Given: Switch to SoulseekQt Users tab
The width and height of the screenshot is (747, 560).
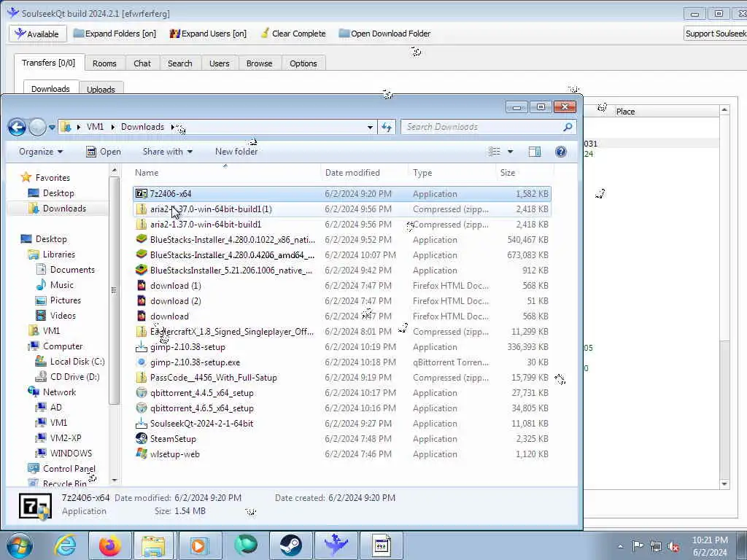Looking at the screenshot, I should (219, 63).
